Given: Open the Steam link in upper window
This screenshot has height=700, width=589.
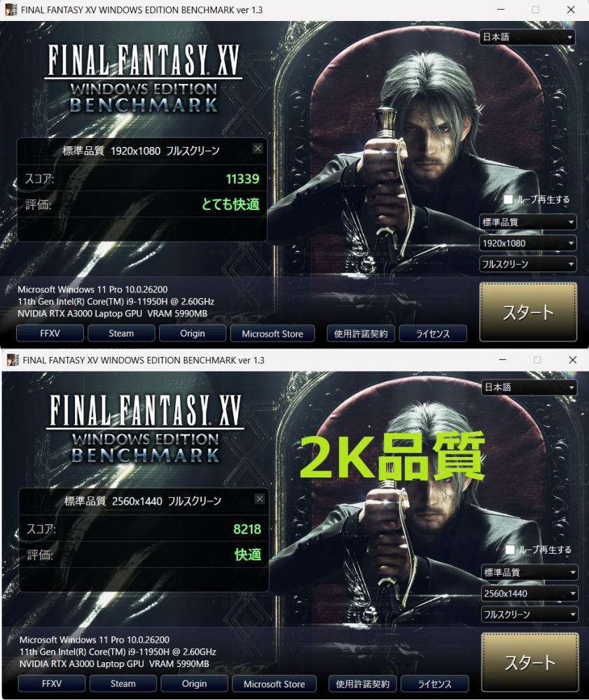Looking at the screenshot, I should coord(121,333).
